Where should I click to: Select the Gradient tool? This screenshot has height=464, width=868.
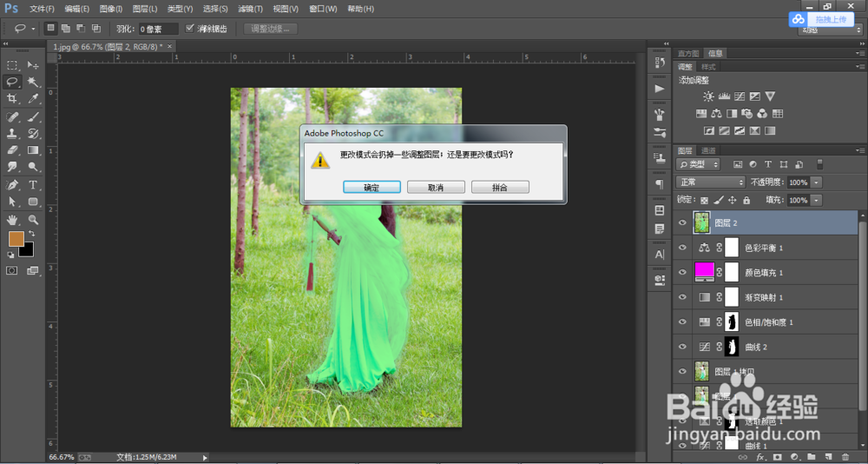(x=33, y=150)
